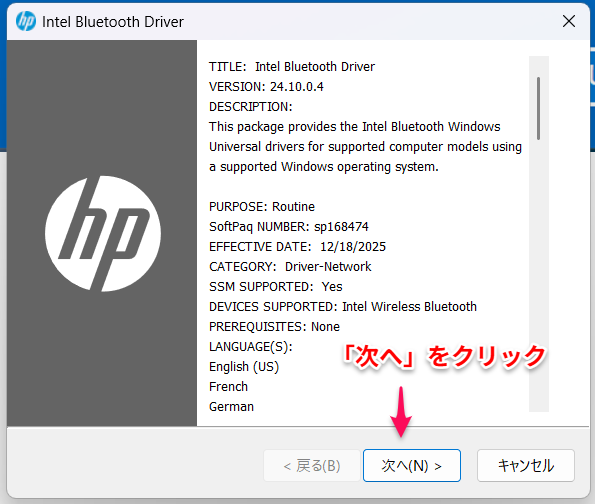The width and height of the screenshot is (595, 504).
Task: Click the French language entry
Action: pyautogui.click(x=228, y=386)
